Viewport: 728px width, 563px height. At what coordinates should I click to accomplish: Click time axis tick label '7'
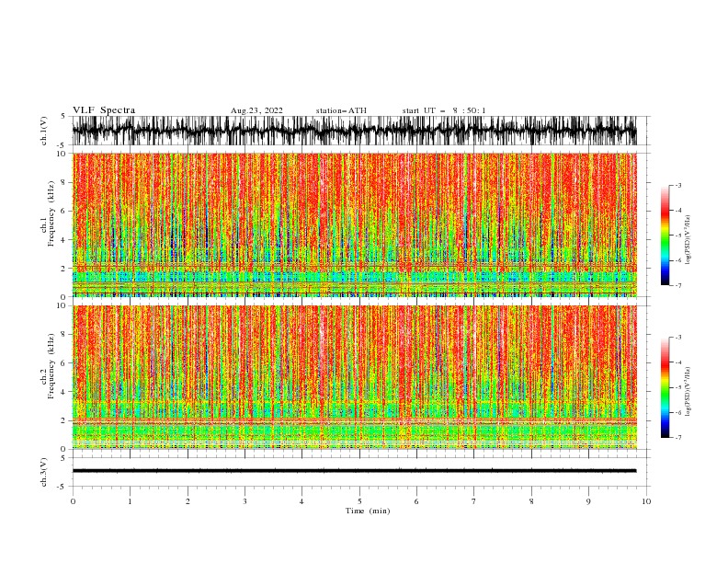[474, 501]
